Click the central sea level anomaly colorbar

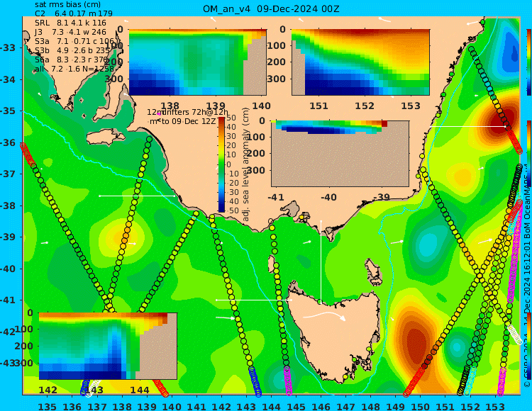[221, 164]
